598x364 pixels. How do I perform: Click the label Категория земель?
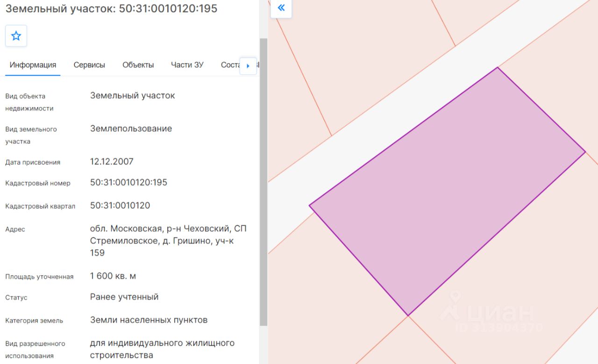click(34, 321)
